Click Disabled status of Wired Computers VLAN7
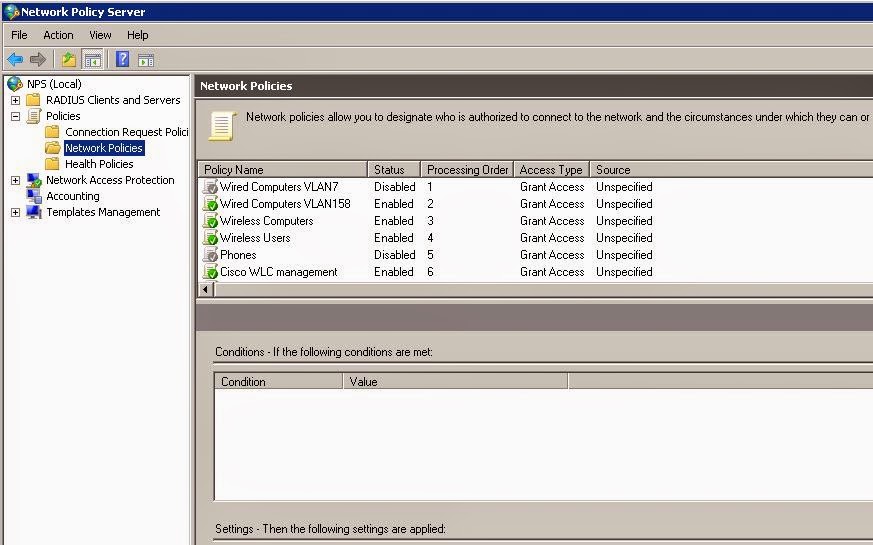The image size is (873, 545). click(395, 186)
